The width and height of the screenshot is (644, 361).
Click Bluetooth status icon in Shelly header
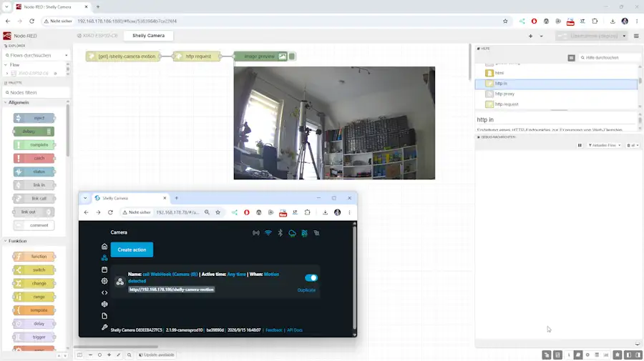click(280, 233)
